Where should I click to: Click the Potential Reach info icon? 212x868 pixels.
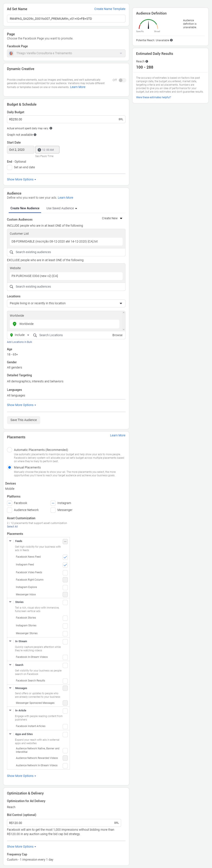(x=172, y=40)
